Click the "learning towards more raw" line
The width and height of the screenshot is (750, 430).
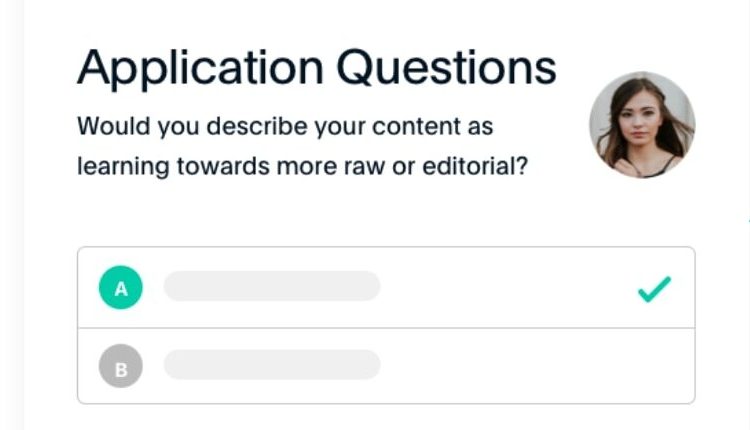252,166
